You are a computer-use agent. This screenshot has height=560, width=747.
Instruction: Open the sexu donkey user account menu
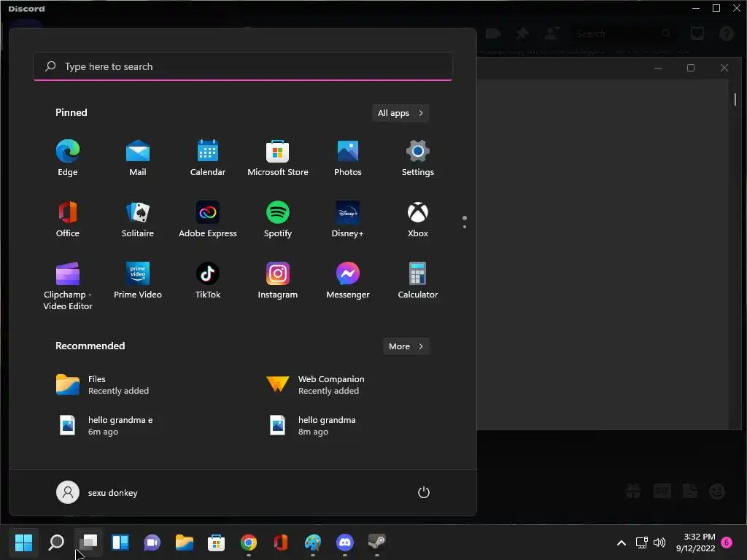pos(97,492)
